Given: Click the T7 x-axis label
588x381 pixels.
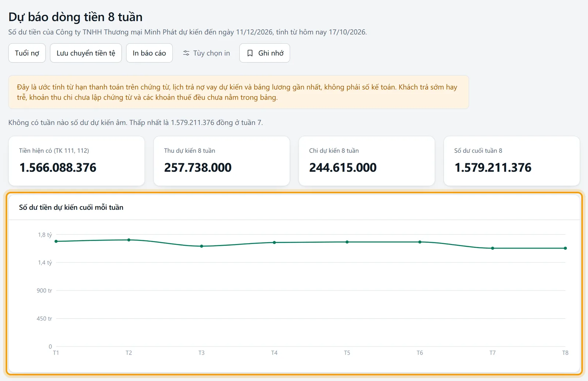Looking at the screenshot, I should coord(493,353).
